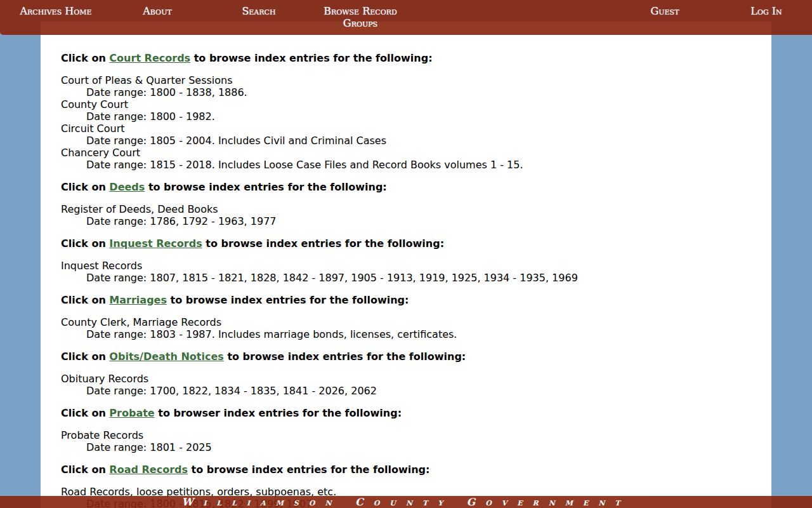Click the 'Obituary Records' text

[x=105, y=378]
